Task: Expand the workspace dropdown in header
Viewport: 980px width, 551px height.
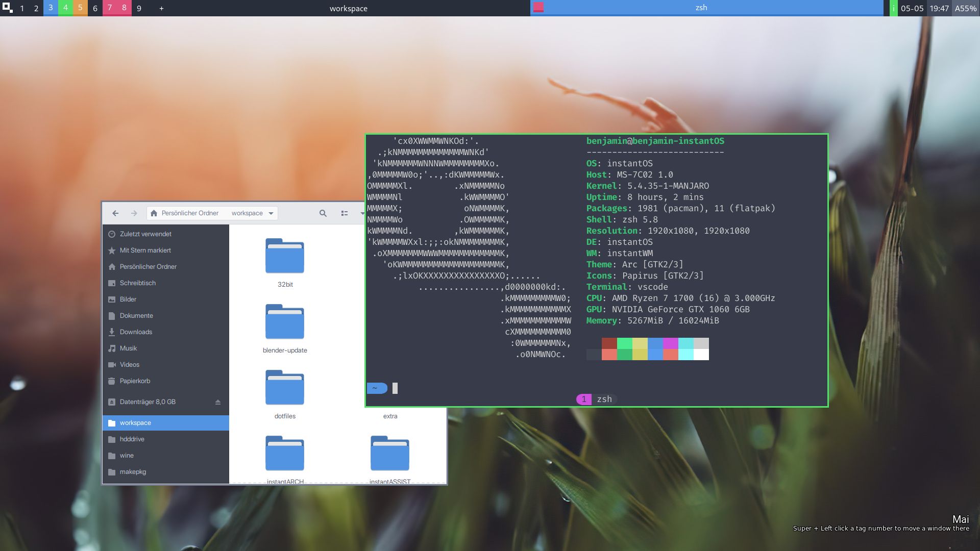Action: click(x=270, y=213)
